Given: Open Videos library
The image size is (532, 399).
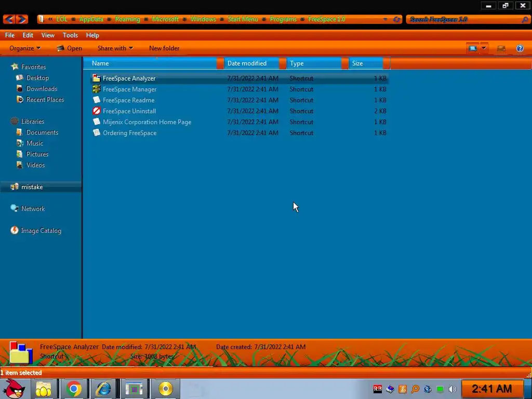Looking at the screenshot, I should 35,165.
